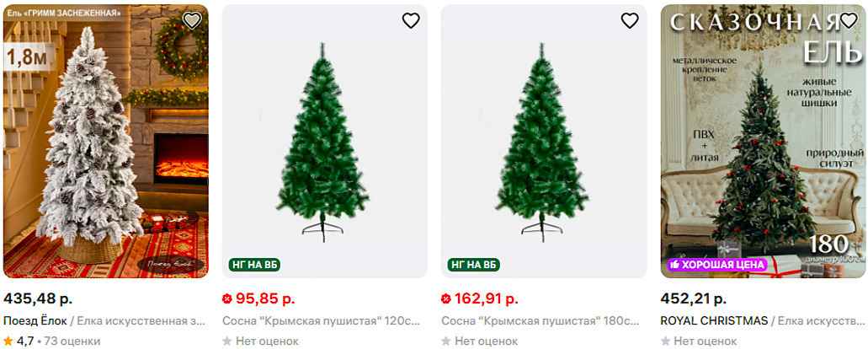Favorite the 95,85 р. pine tree
The width and height of the screenshot is (868, 349).
click(411, 20)
